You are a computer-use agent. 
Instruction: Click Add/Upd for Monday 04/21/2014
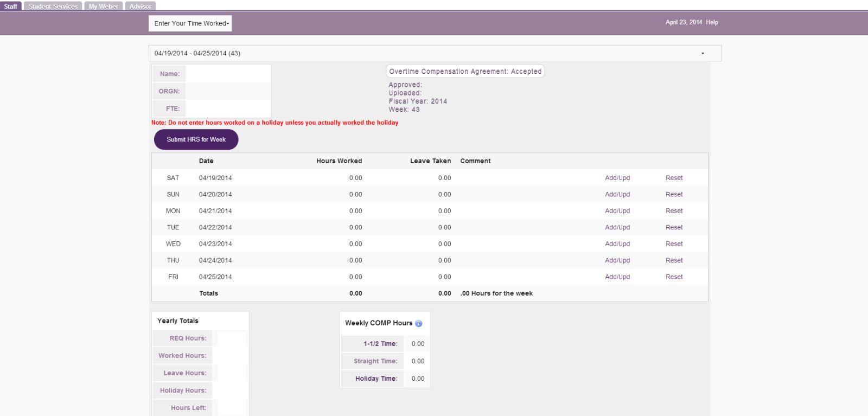617,211
